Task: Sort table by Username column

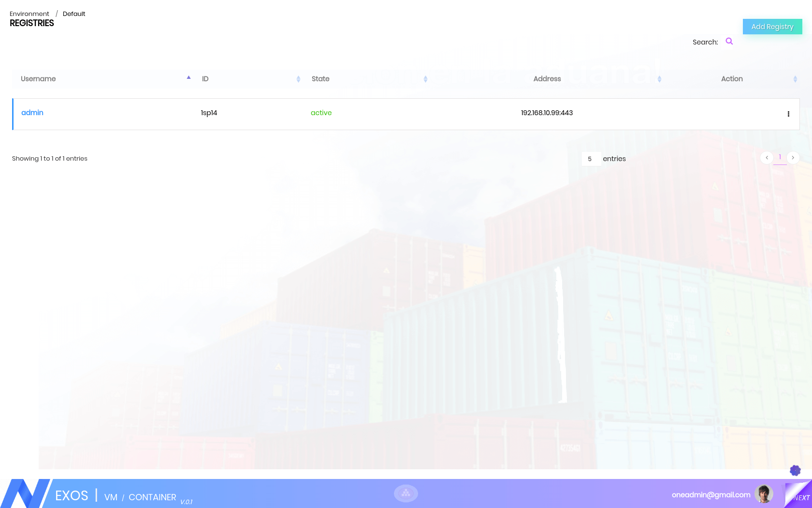Action: tap(38, 79)
